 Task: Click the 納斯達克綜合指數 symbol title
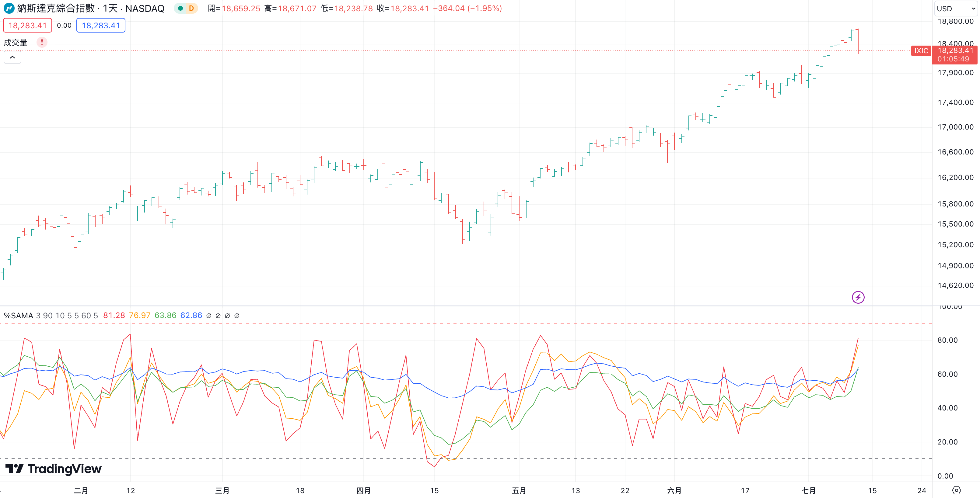(56, 8)
